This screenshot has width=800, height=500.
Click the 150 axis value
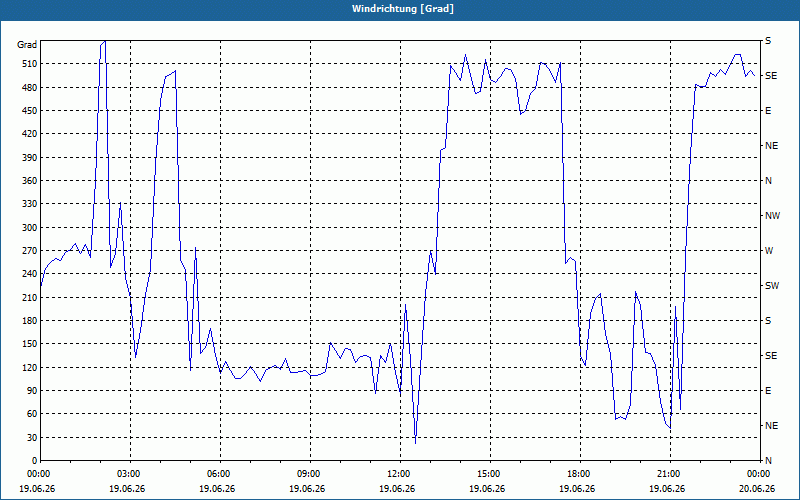[x=29, y=344]
